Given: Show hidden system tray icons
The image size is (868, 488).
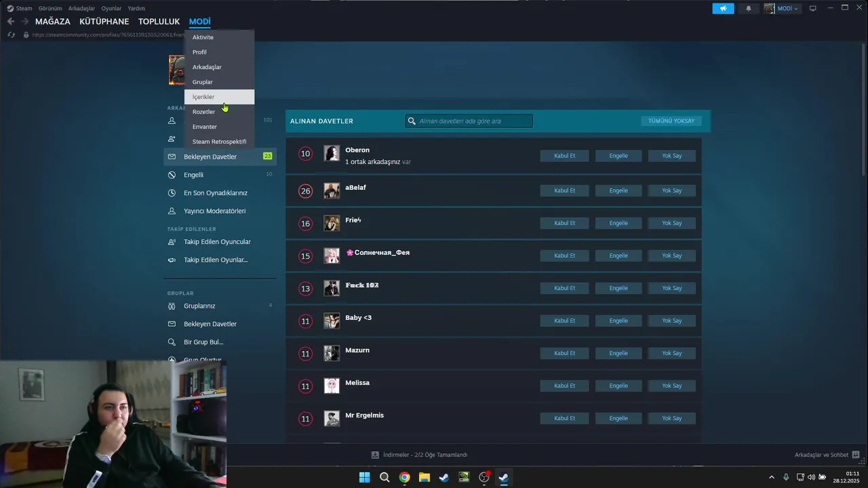Looking at the screenshot, I should (x=771, y=477).
